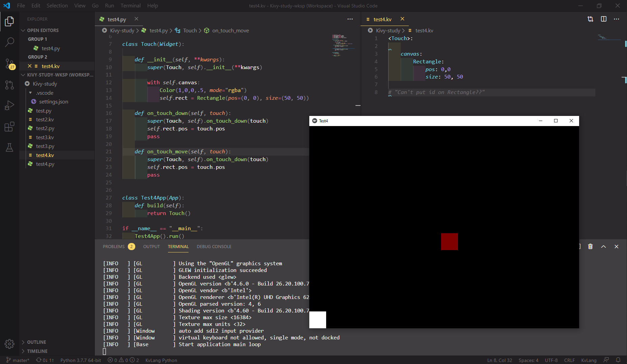Image resolution: width=627 pixels, height=364 pixels.
Task: Open the Explorer view in activity bar
Action: 9,22
